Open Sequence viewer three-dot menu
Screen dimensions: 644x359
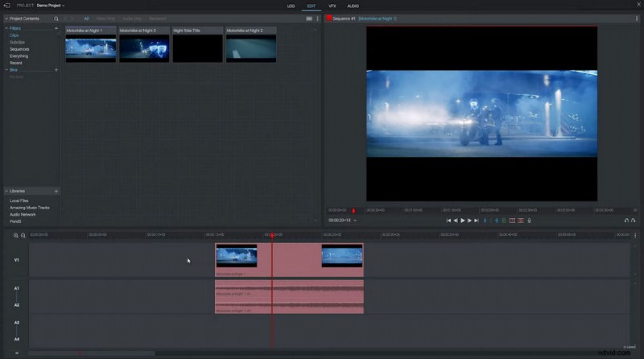(x=637, y=19)
